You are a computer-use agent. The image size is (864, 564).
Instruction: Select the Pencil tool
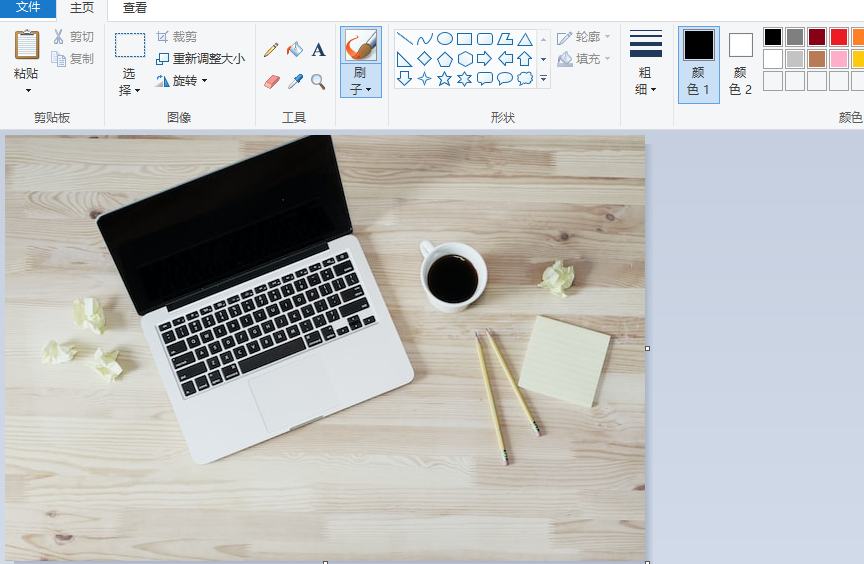[x=271, y=50]
